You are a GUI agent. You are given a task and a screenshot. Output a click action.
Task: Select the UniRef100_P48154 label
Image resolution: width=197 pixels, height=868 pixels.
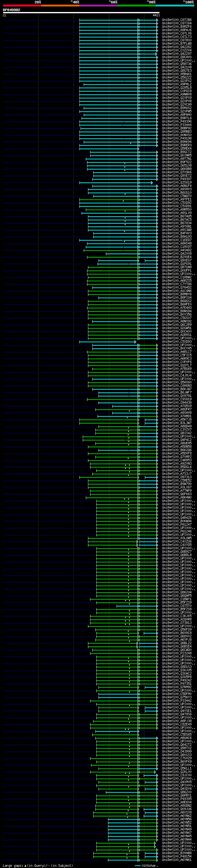click(x=177, y=856)
